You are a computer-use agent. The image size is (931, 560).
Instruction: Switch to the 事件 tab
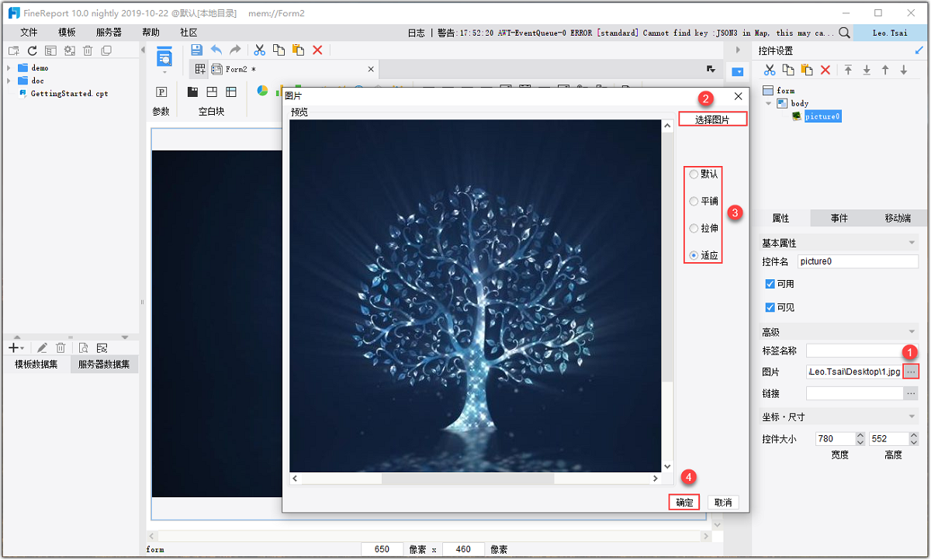pos(839,219)
